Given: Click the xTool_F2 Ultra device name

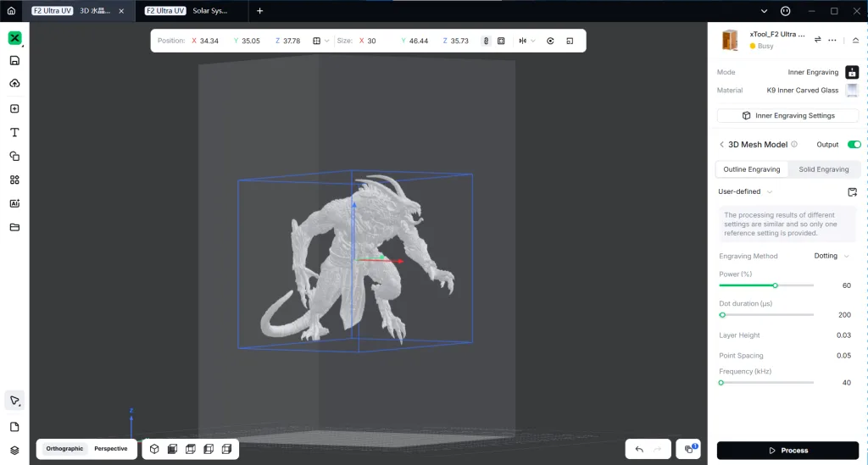Looking at the screenshot, I should pyautogui.click(x=777, y=34).
